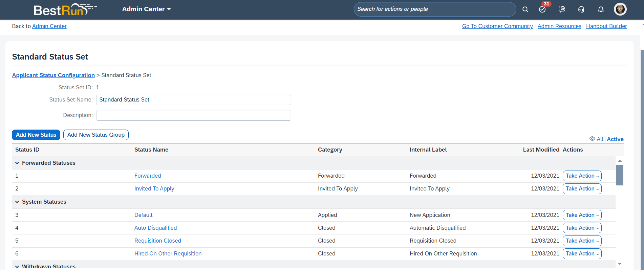This screenshot has height=270, width=644.
Task: Open the To-Do checkmark icon with badge
Action: point(542,9)
